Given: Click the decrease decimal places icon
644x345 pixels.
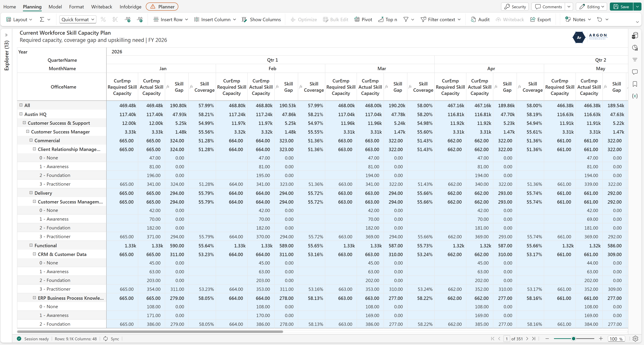Looking at the screenshot, I should (140, 20).
